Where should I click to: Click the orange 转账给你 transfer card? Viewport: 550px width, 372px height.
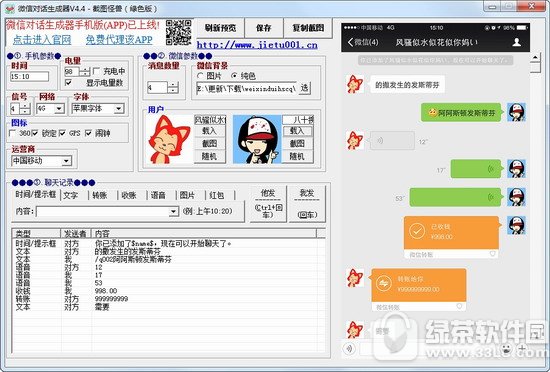[x=419, y=290]
